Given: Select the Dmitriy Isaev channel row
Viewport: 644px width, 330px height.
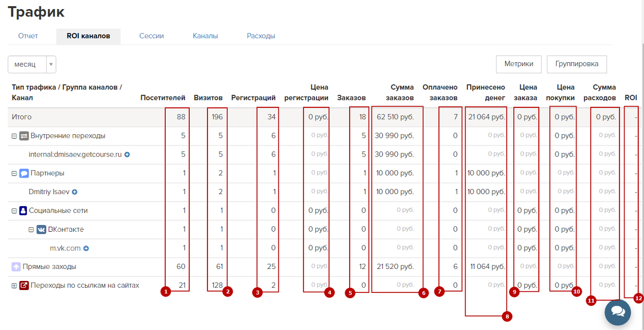Looking at the screenshot, I should (x=49, y=192).
